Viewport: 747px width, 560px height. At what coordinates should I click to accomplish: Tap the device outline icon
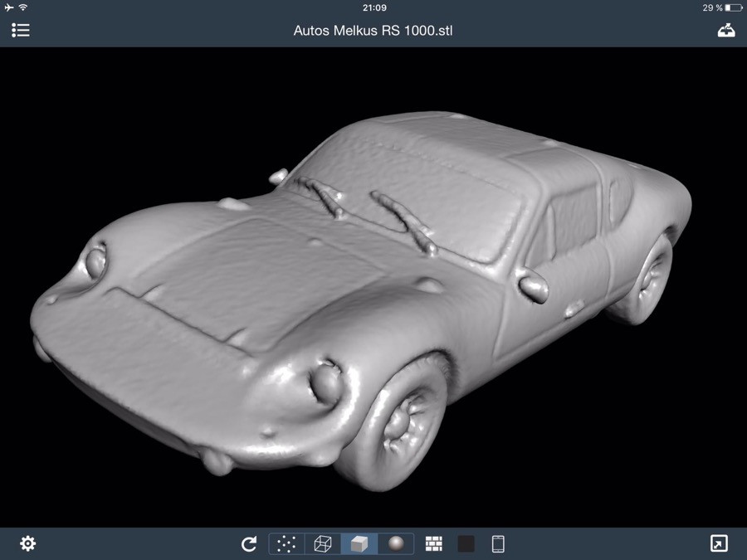click(x=498, y=543)
